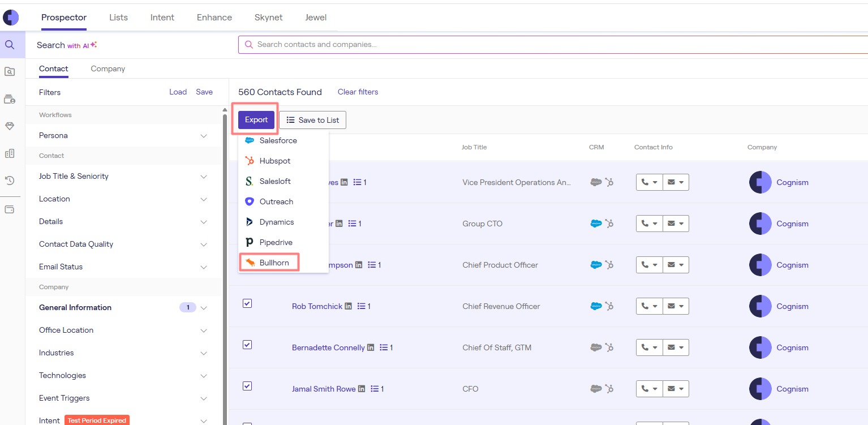Click HubSpot CRM icon in Chief Product Officer row
The height and width of the screenshot is (425, 868).
[609, 265]
